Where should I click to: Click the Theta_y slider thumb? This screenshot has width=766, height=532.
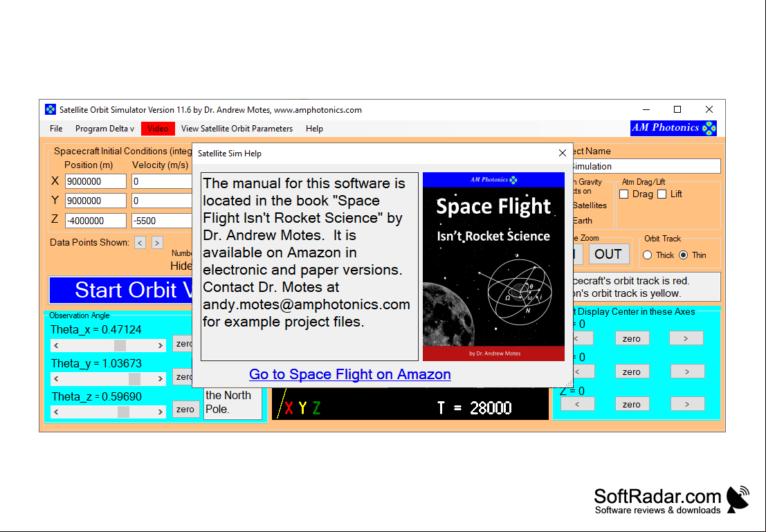point(134,378)
